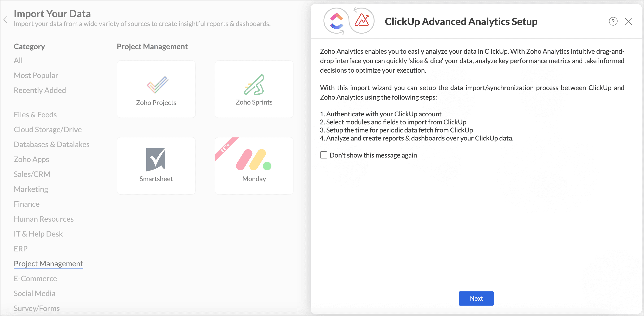Open the Most Popular category
Image resolution: width=644 pixels, height=316 pixels.
click(x=36, y=75)
